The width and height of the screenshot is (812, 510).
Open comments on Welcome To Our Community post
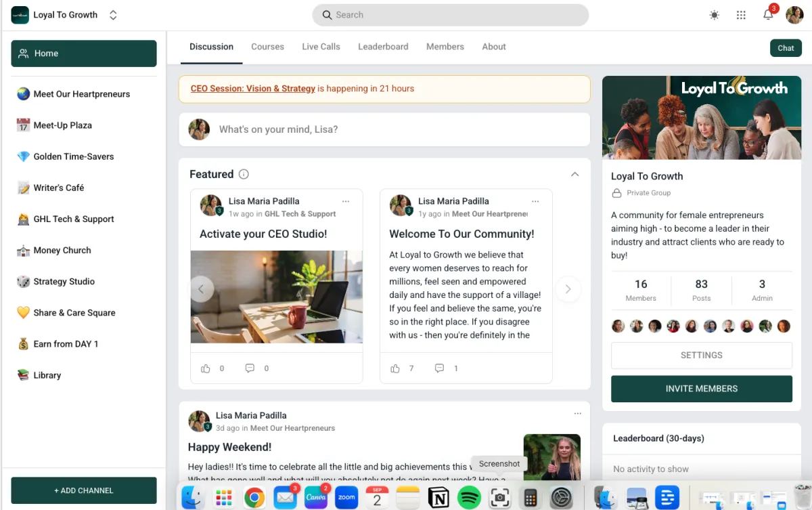tap(439, 368)
